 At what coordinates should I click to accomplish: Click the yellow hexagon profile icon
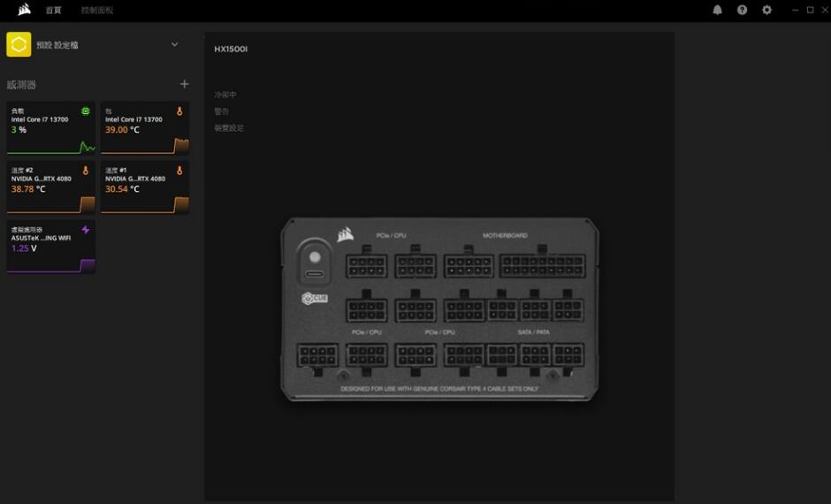[x=19, y=44]
